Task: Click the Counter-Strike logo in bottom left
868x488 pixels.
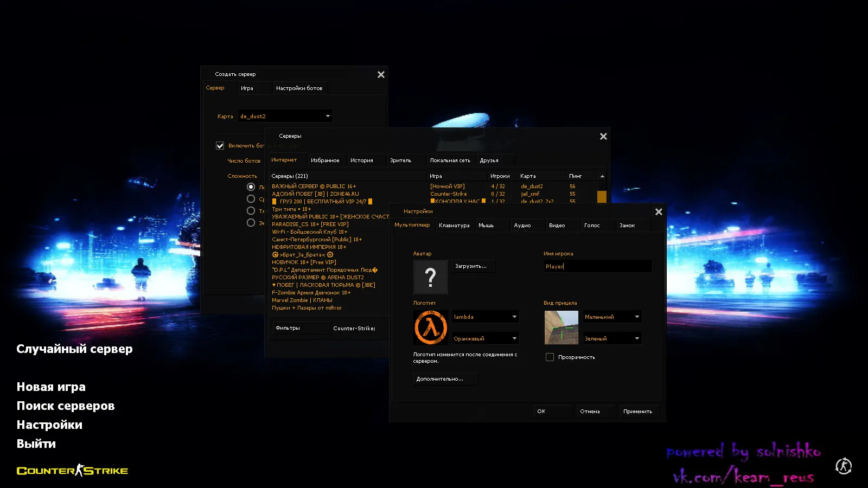Action: (72, 470)
